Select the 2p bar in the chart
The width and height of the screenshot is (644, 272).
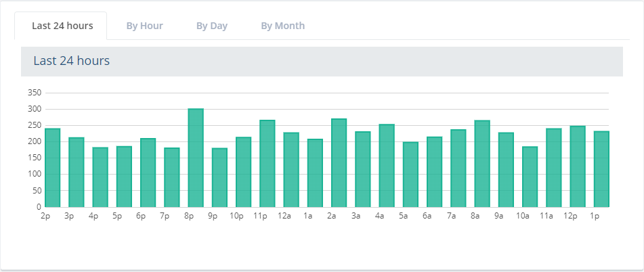click(53, 168)
